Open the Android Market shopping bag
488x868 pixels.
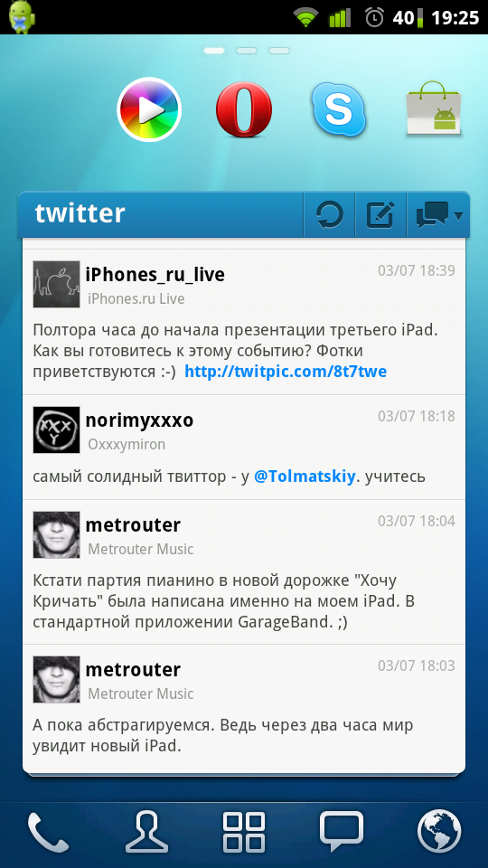click(434, 108)
